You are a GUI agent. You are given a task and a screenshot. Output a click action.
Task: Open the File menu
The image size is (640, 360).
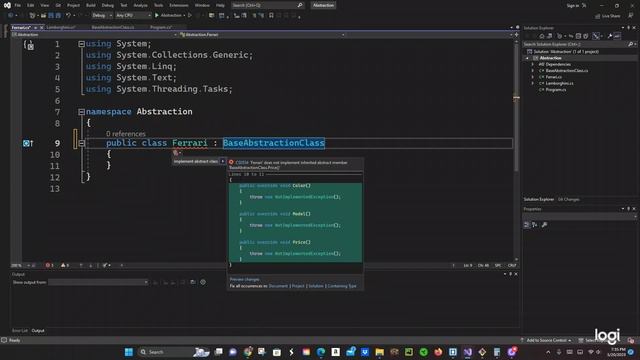[18, 5]
